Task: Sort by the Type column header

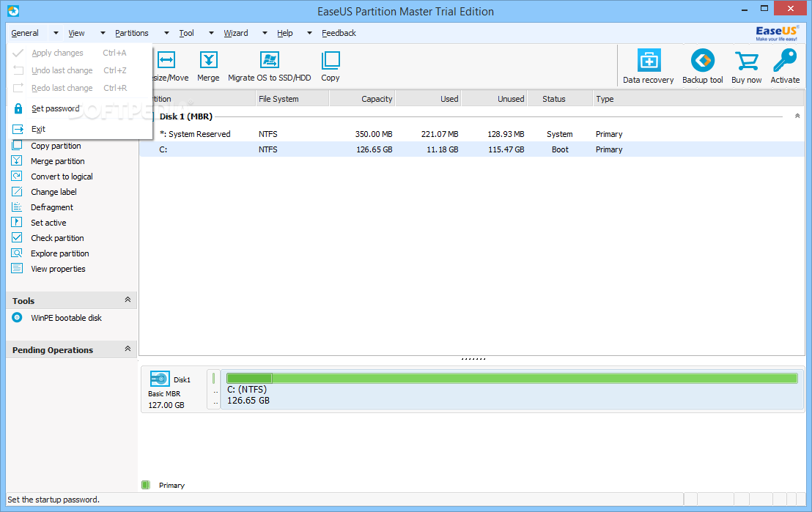Action: pos(698,98)
